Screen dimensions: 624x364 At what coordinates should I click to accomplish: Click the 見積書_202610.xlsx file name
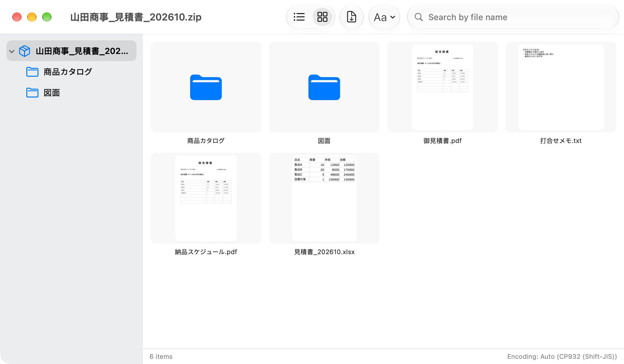point(324,252)
